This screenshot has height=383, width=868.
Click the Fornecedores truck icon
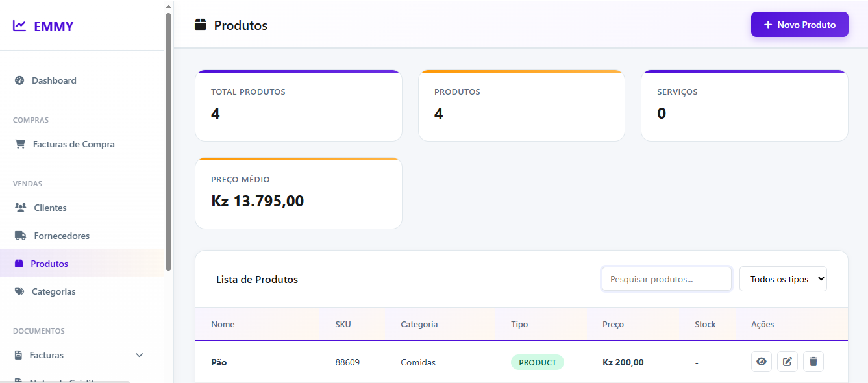(20, 236)
